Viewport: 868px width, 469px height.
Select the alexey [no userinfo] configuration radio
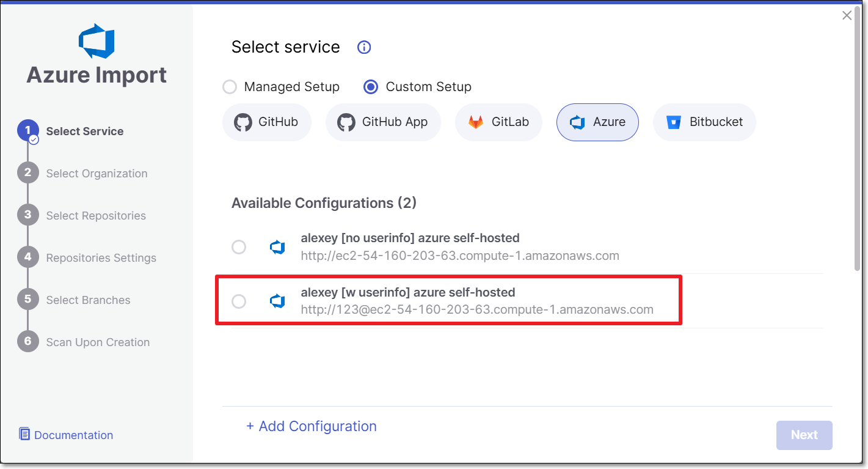click(x=239, y=247)
